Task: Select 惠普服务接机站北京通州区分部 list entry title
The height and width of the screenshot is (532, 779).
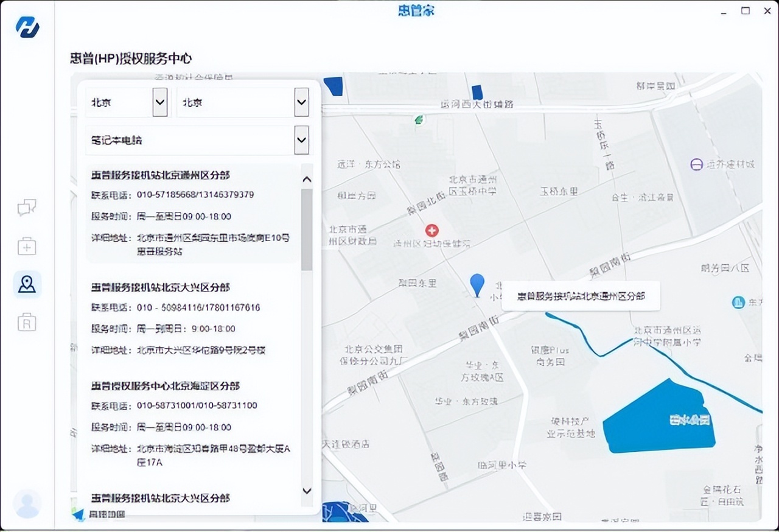Action: click(161, 175)
